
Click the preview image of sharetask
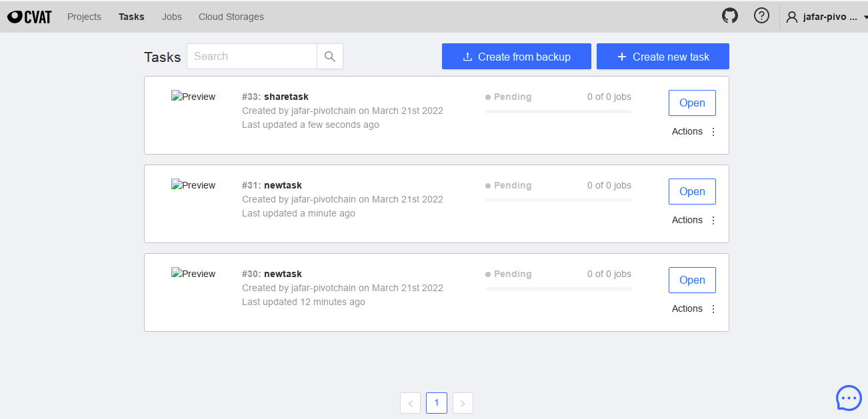(x=193, y=97)
